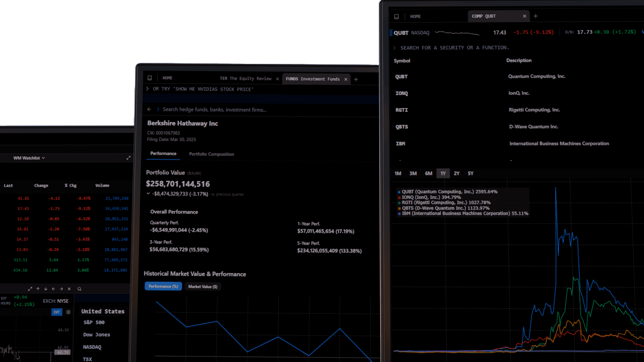Sort watchlist by the % Chg column header
Image resolution: width=644 pixels, height=362 pixels.
tap(71, 186)
